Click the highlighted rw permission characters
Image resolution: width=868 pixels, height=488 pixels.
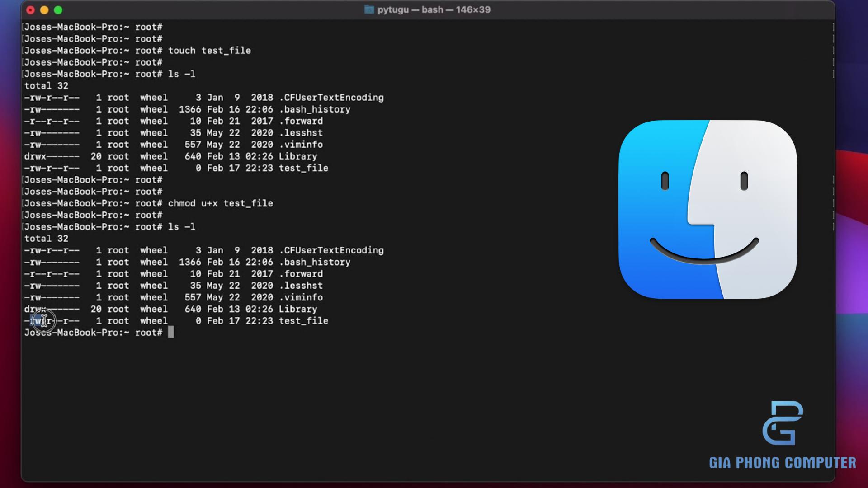[x=36, y=321]
